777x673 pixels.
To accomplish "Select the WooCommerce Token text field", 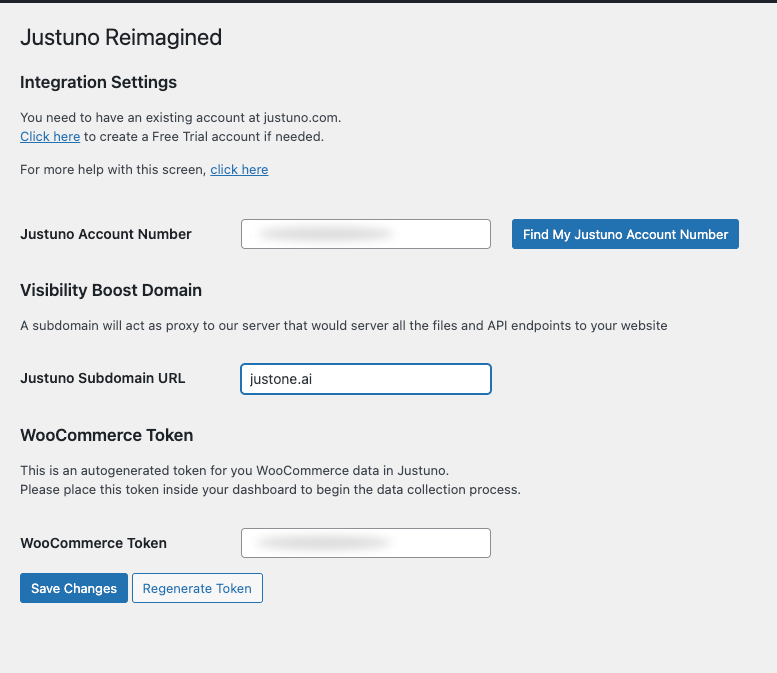I will point(365,543).
